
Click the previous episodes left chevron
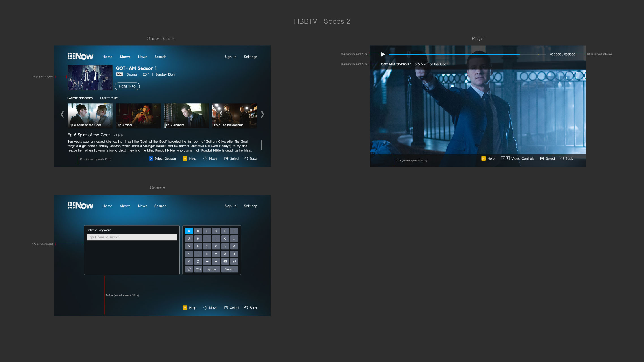point(62,115)
